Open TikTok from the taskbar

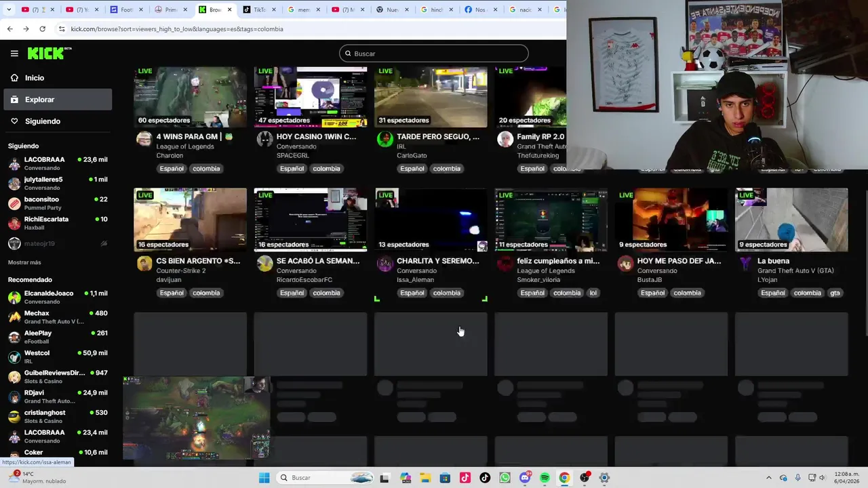click(x=485, y=478)
